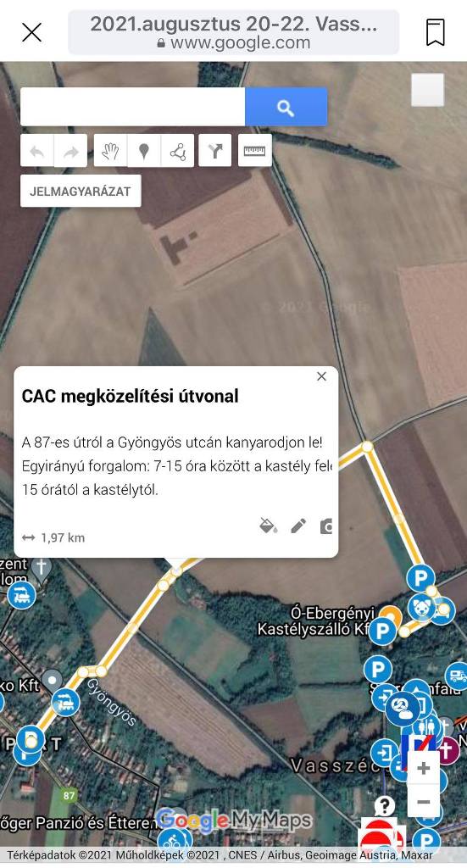
Task: Click the map search input field
Action: pyautogui.click(x=133, y=107)
